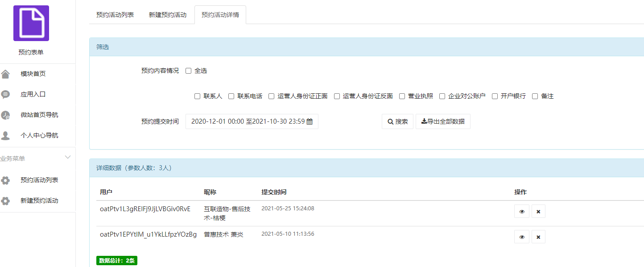Open 个人中心导航 in the sidebar
This screenshot has width=644, height=267.
[39, 135]
